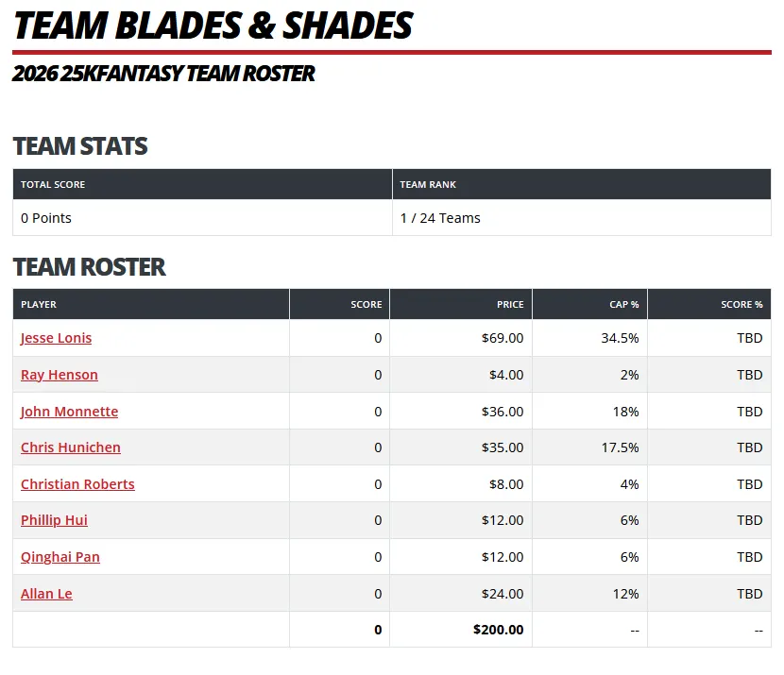This screenshot has width=784, height=675.
Task: Click the SCORE column header
Action: click(339, 304)
